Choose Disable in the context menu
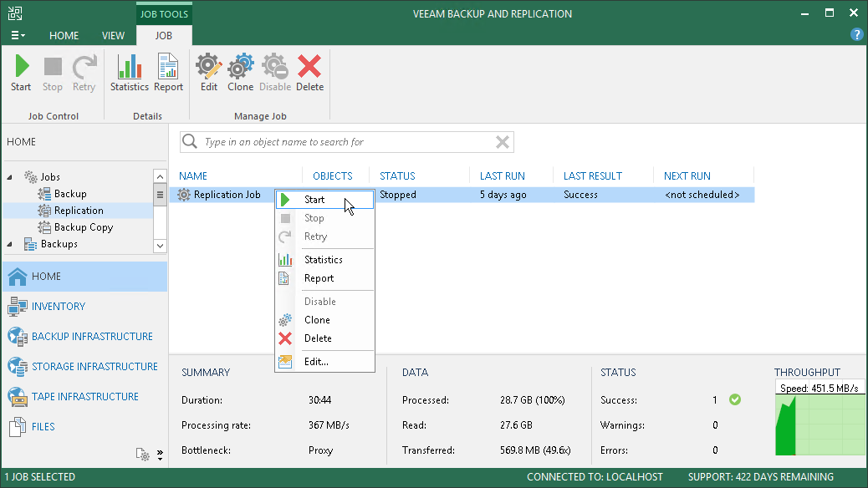 [x=325, y=302]
